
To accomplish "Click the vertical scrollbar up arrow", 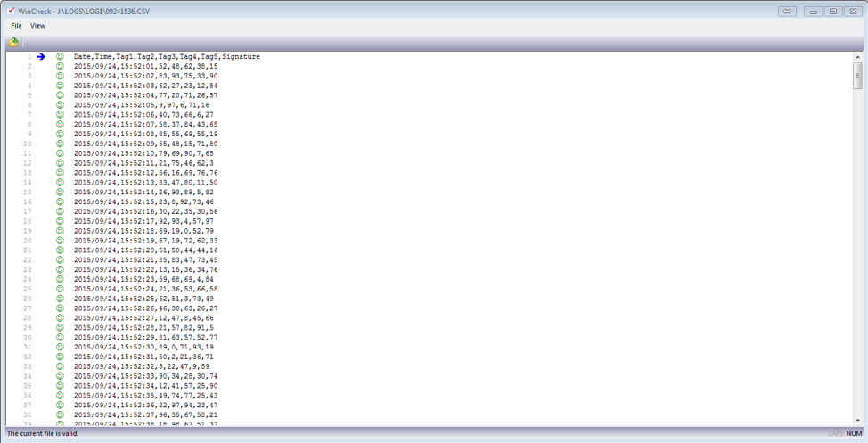I will click(858, 57).
